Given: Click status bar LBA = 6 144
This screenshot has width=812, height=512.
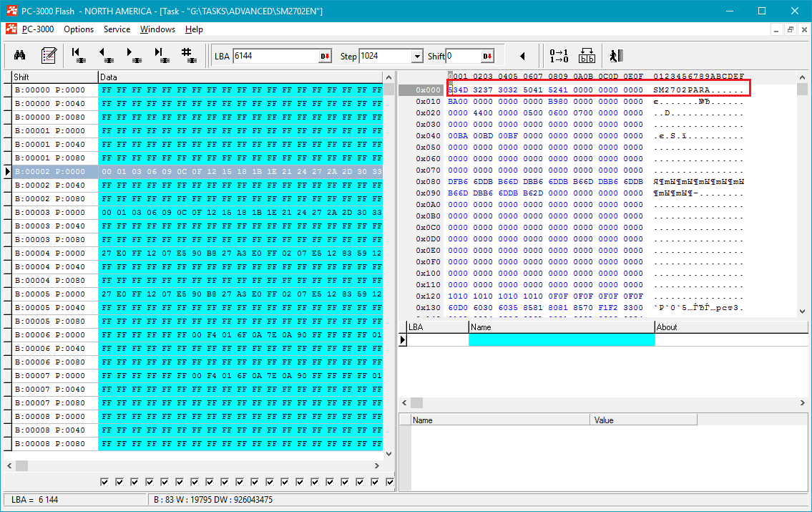Looking at the screenshot, I should pyautogui.click(x=35, y=500).
